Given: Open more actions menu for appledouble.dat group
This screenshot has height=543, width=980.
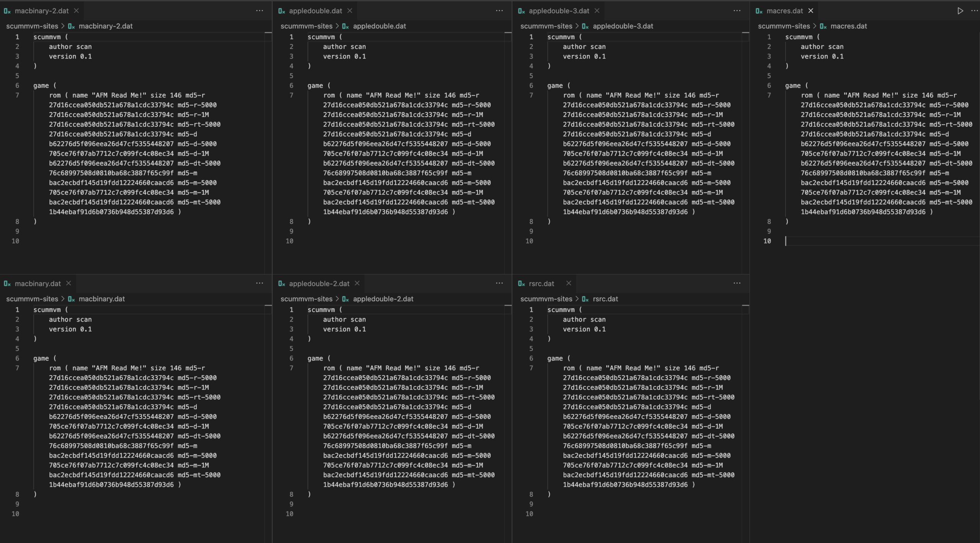Looking at the screenshot, I should click(x=499, y=11).
